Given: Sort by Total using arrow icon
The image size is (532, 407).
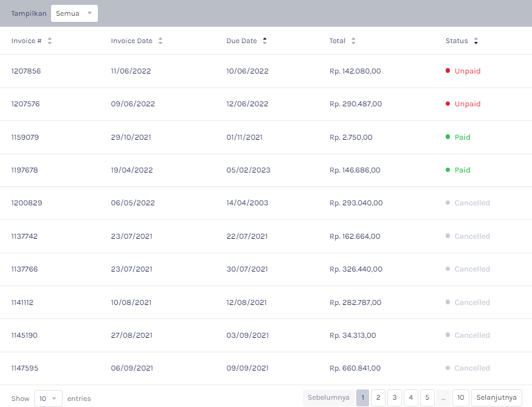Looking at the screenshot, I should click(x=353, y=41).
